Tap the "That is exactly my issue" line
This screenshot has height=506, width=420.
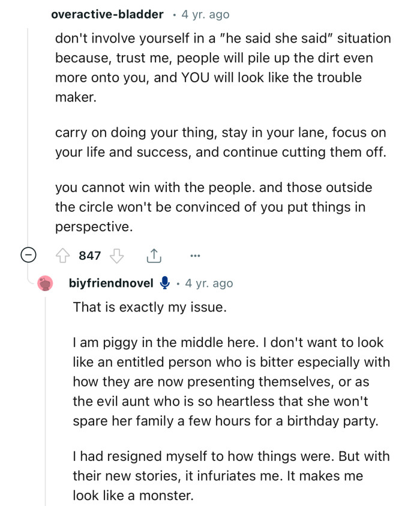coord(149,307)
